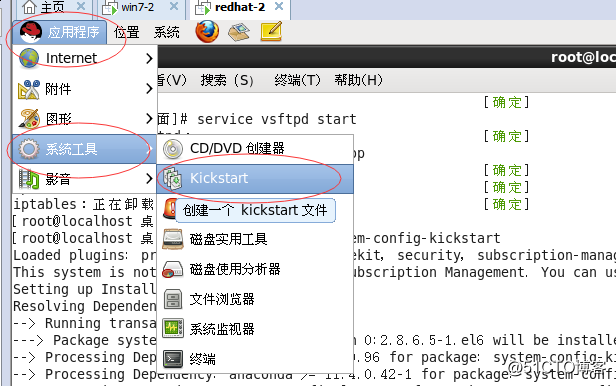The height and width of the screenshot is (386, 616).
Task: Close the win7-2 tab
Action: 174,6
